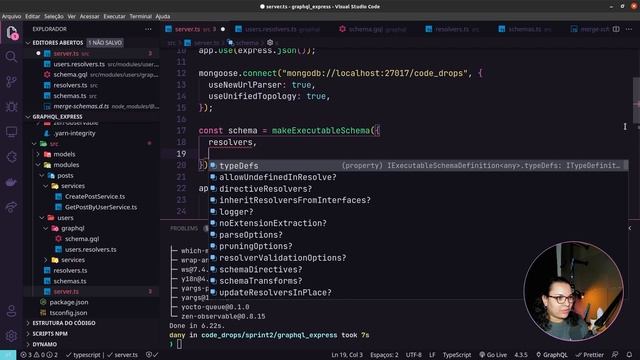This screenshot has height=360, width=640.
Task: Click the cursor position Ln 19, Col 3
Action: [x=347, y=355]
